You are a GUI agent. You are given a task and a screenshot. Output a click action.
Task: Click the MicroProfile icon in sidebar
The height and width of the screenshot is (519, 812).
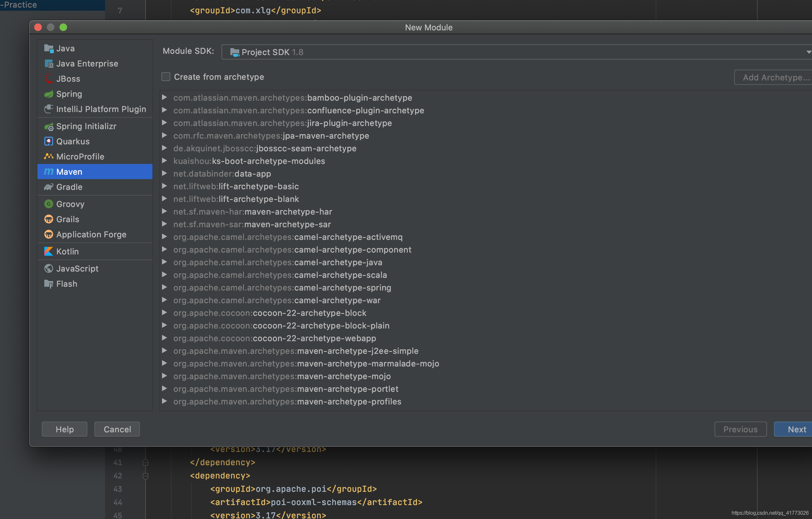[48, 156]
